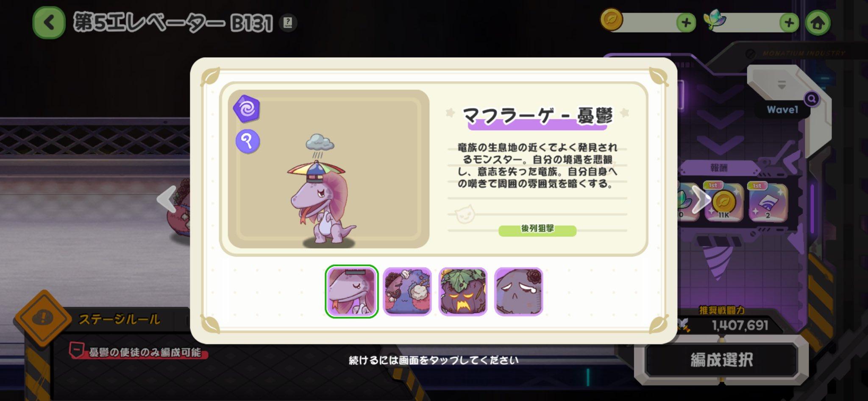
Task: Show the previous monster with left arrow
Action: tap(167, 199)
